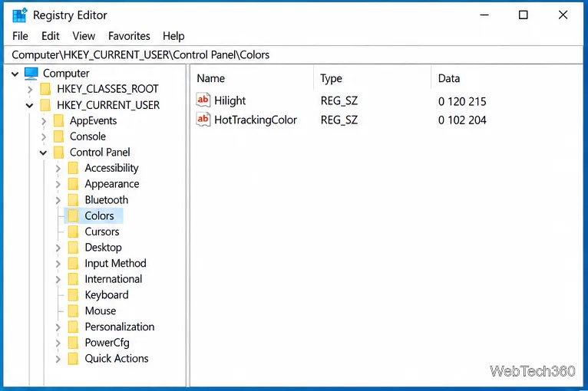Click the HKEY_CLASSES_ROOT folder icon
The width and height of the screenshot is (588, 391).
click(x=45, y=89)
